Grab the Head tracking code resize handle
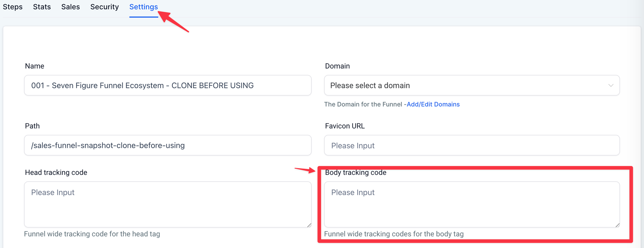The height and width of the screenshot is (248, 644). [309, 225]
